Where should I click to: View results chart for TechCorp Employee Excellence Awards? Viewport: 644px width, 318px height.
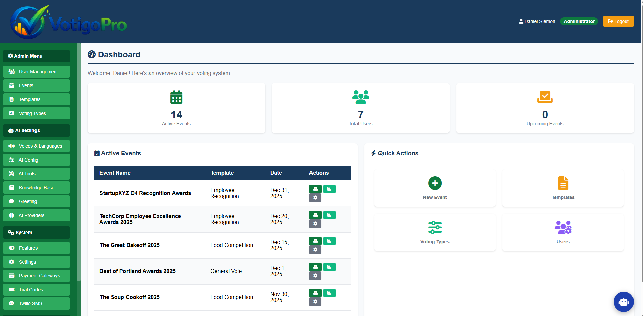(329, 215)
